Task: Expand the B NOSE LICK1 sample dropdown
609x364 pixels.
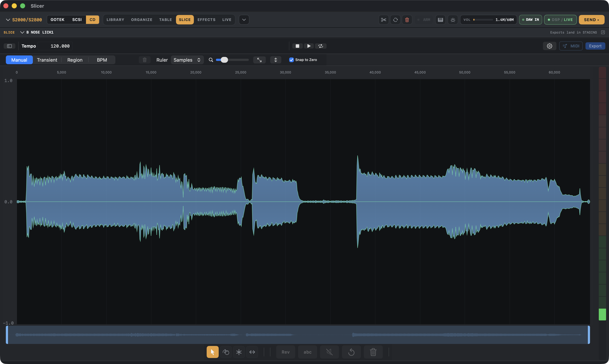Action: (x=37, y=32)
